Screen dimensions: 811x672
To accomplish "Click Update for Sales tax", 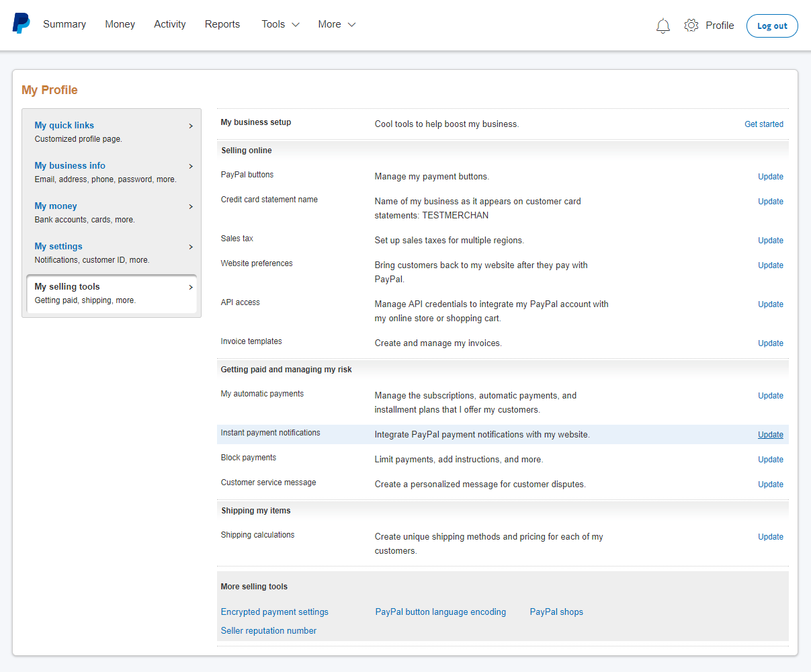I will click(771, 241).
